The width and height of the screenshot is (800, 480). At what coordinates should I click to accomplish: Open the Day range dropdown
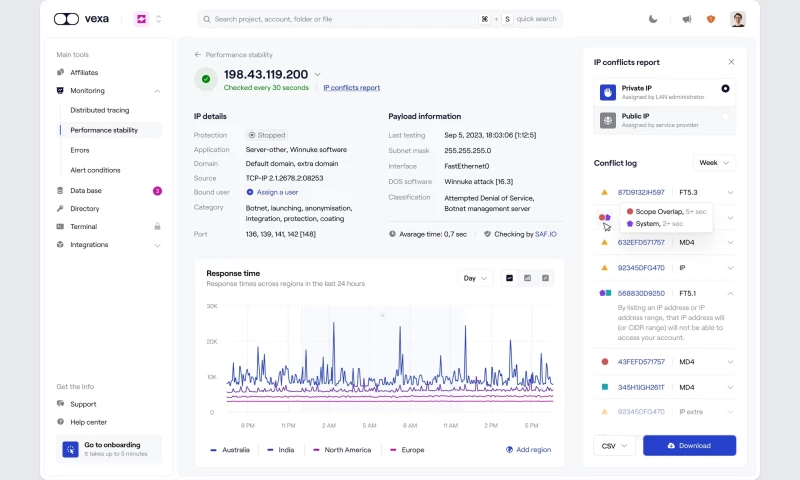click(474, 278)
